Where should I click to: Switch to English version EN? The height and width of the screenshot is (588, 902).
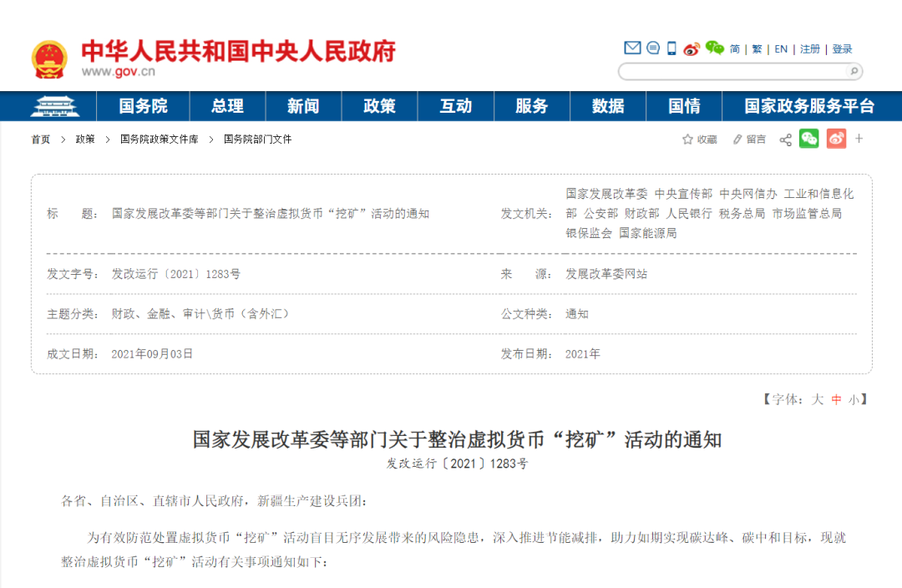(x=781, y=49)
